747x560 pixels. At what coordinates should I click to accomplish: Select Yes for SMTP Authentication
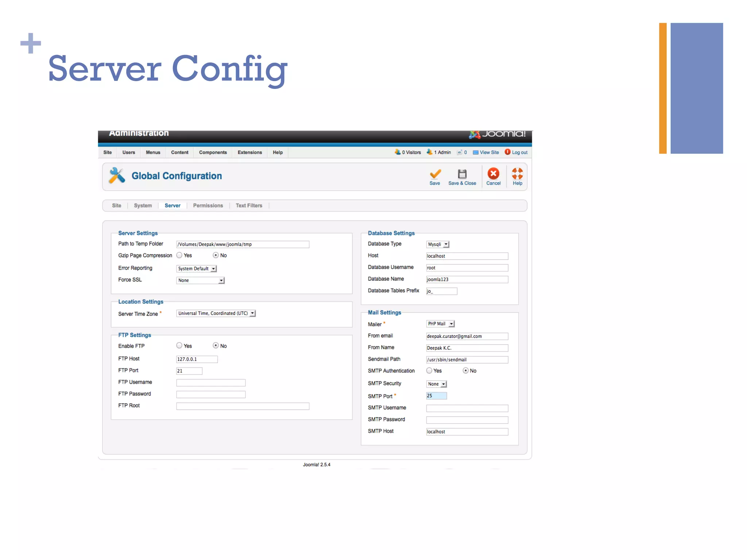[429, 370]
